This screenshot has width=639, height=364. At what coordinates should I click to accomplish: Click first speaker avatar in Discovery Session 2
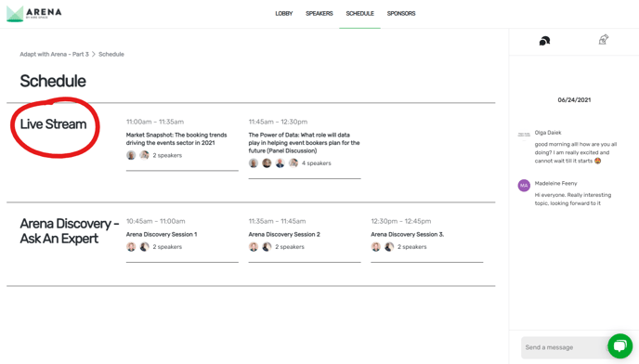tap(254, 247)
